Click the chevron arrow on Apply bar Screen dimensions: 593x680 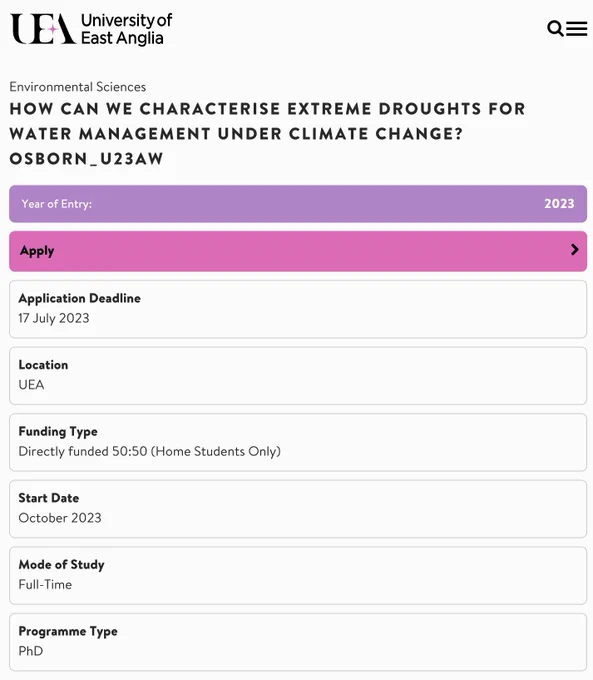click(575, 249)
